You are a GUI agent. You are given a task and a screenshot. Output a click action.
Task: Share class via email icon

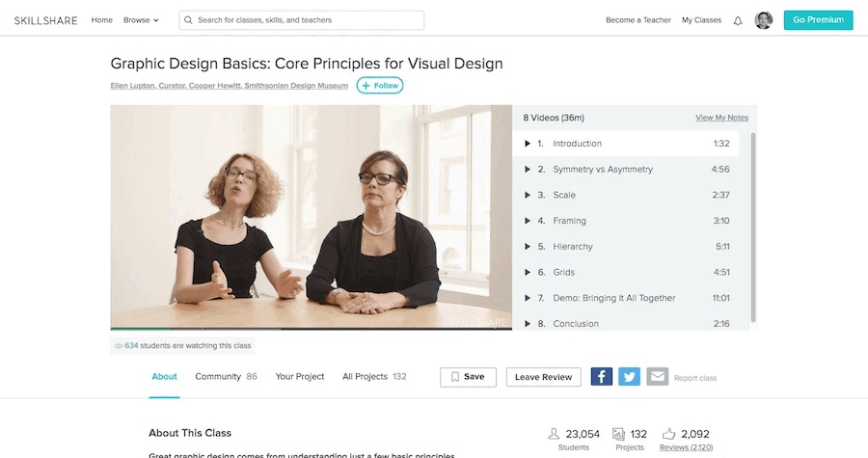[x=657, y=377]
